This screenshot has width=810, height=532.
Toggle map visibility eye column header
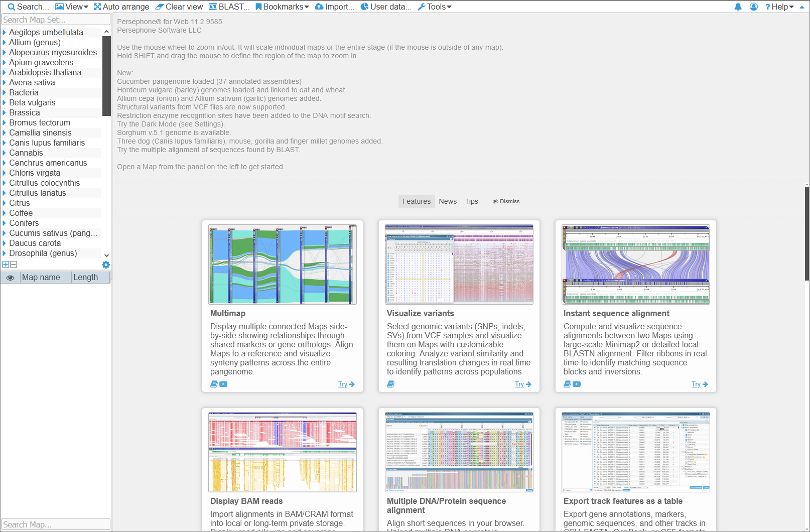tap(10, 278)
